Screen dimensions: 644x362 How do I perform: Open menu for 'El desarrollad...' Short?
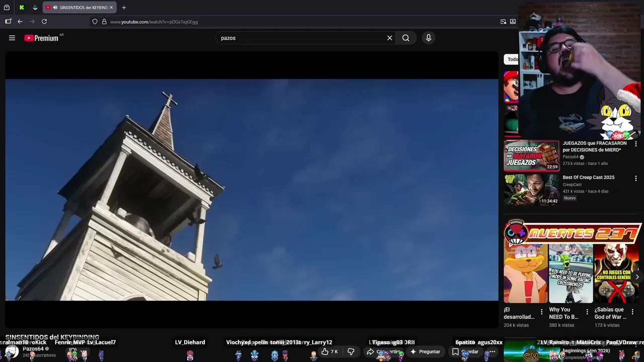click(541, 312)
